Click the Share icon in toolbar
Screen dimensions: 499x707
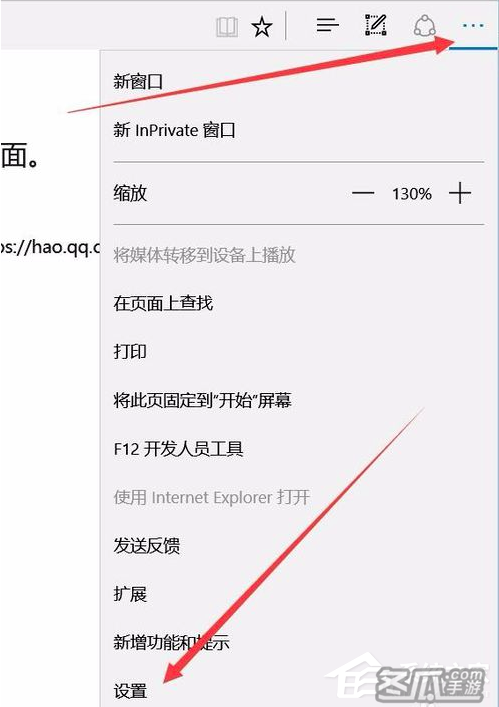coord(425,26)
